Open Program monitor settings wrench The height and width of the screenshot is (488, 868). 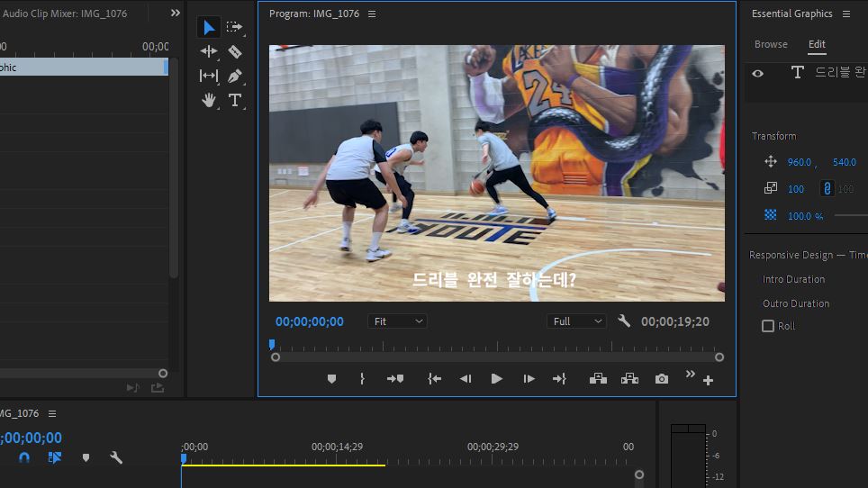(x=624, y=321)
